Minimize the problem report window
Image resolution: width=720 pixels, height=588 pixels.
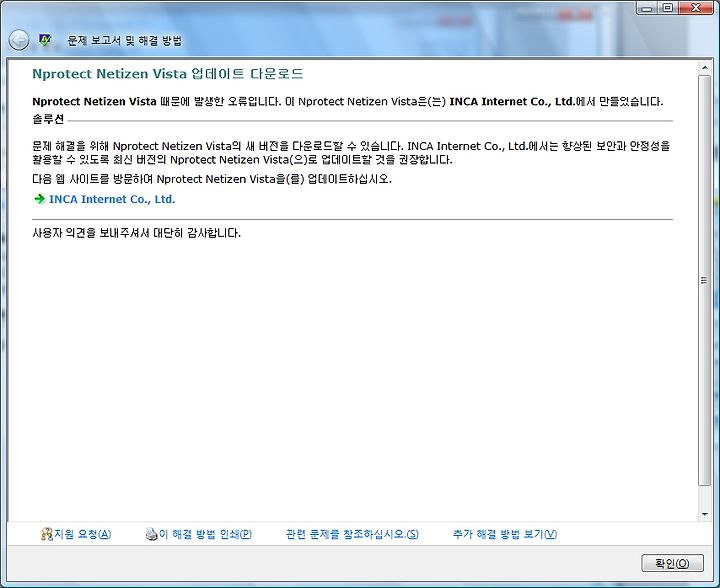pos(647,7)
